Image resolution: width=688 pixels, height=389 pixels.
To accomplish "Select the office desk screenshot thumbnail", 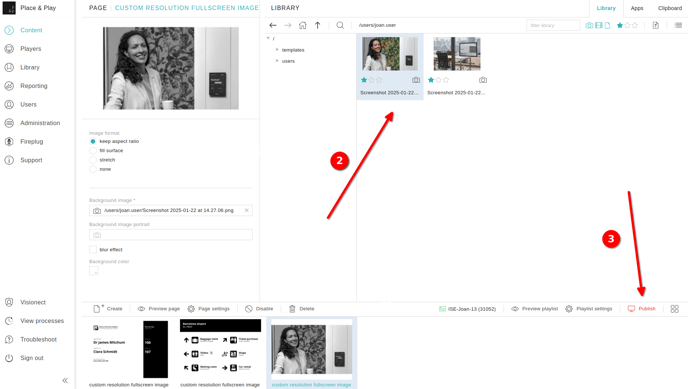I will click(457, 54).
